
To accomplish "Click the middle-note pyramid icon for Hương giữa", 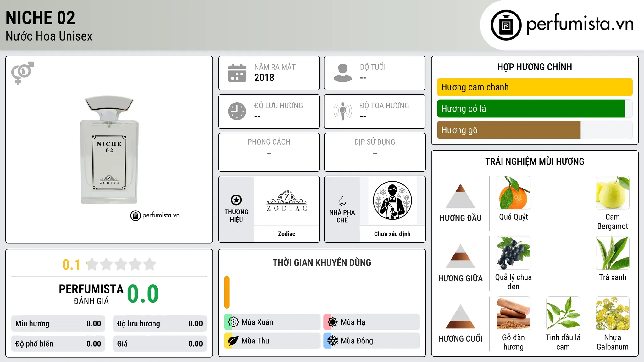I will point(460,256).
